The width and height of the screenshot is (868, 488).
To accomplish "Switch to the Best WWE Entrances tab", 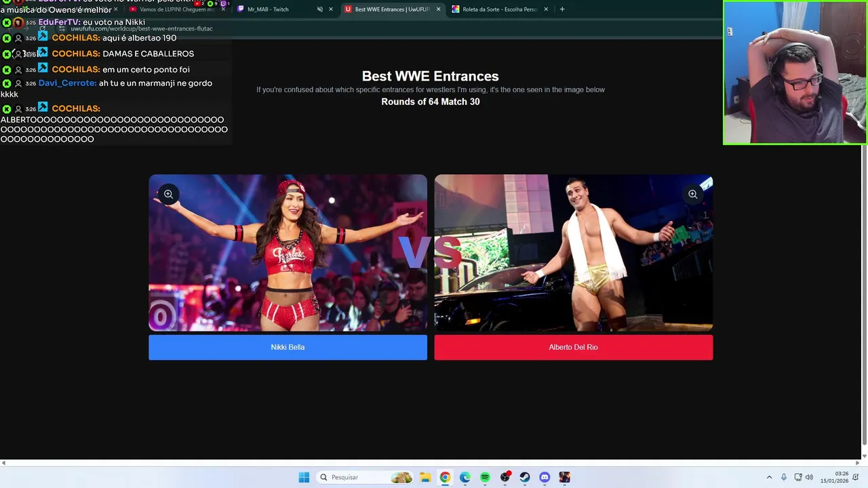I will [x=392, y=9].
